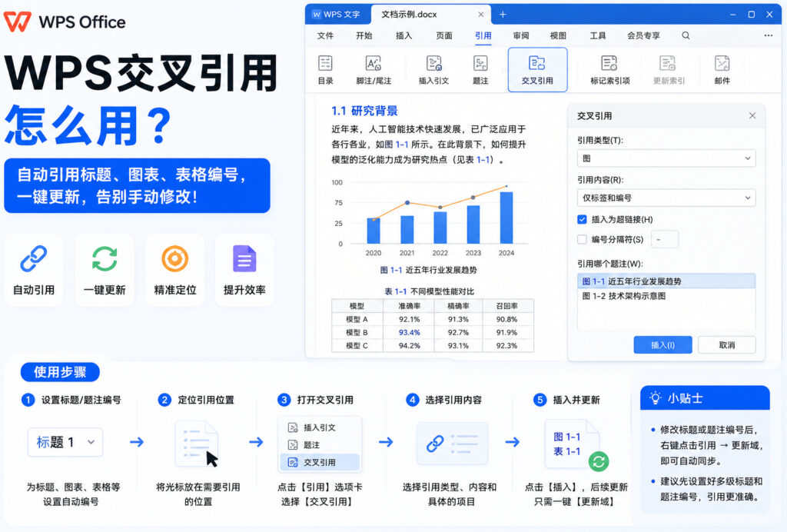Select the 插入引文 citation icon
787x532 pixels.
(433, 63)
